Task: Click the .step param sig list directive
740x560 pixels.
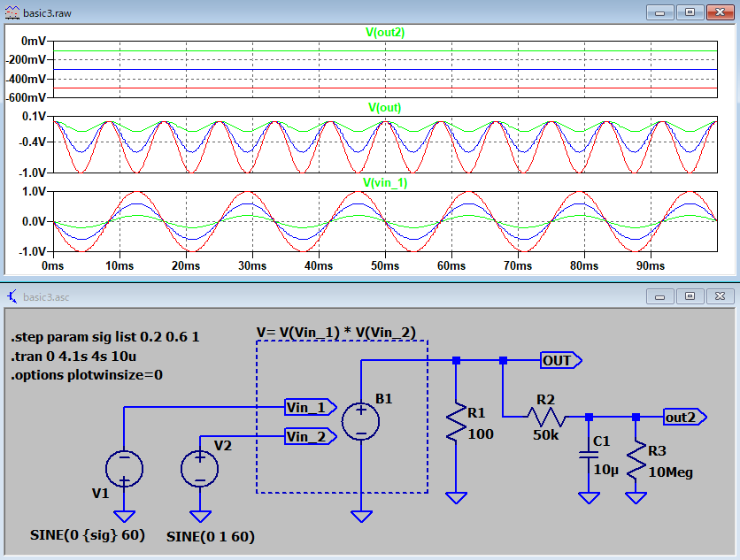Action: (99, 339)
